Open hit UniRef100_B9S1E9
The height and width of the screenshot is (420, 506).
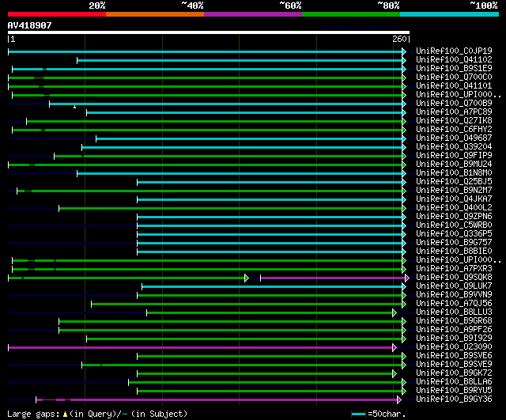454,69
